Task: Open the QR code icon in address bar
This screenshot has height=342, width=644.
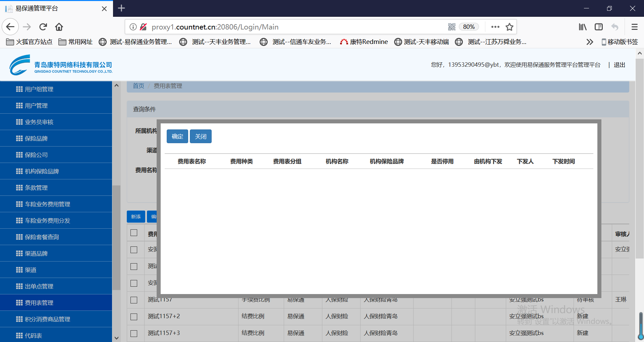Action: pyautogui.click(x=451, y=27)
